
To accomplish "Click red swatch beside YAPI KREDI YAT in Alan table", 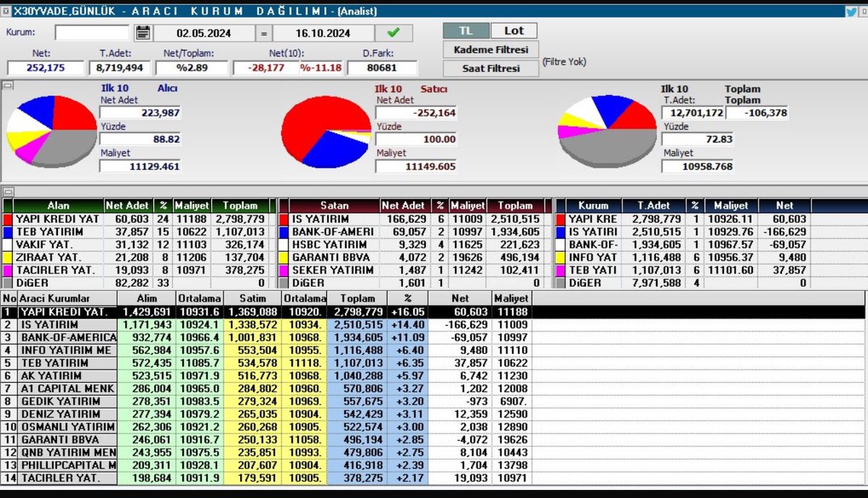I will coord(7,219).
